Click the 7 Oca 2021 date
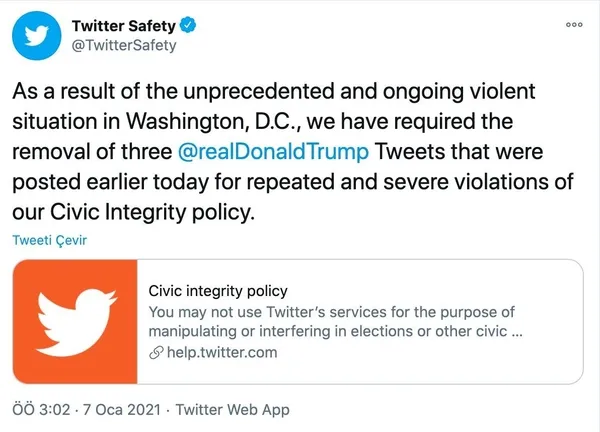This screenshot has width=600, height=432. coord(112,410)
